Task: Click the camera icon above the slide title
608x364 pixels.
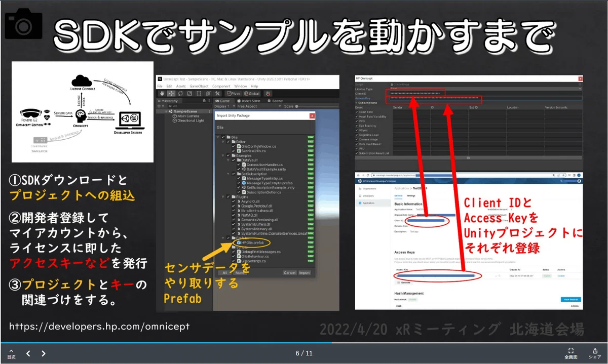Action: click(x=23, y=25)
